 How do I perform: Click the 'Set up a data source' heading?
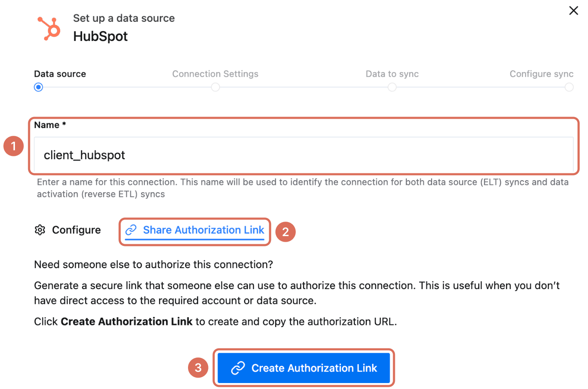pyautogui.click(x=124, y=18)
